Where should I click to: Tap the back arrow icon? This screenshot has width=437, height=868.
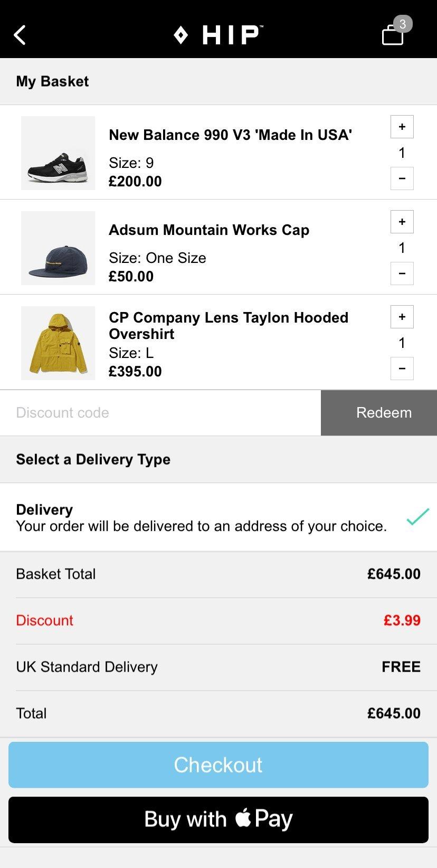(x=20, y=35)
